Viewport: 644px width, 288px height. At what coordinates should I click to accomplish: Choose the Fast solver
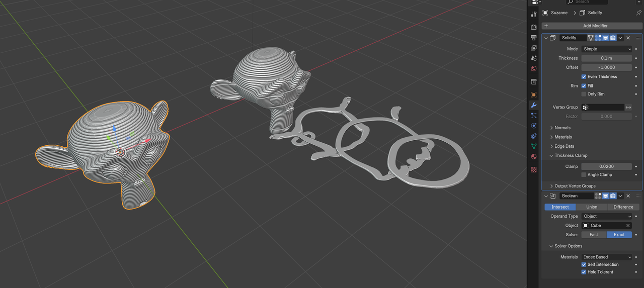point(594,235)
